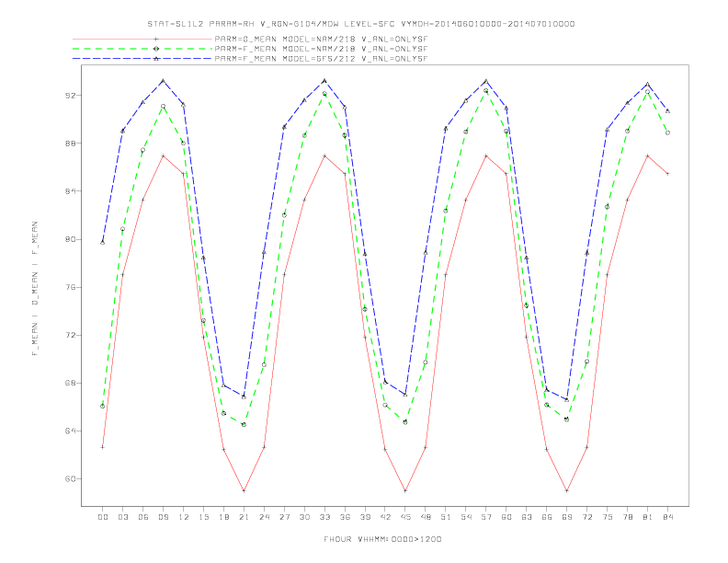Image resolution: width=728 pixels, height=563 pixels.
Task: Click x-axis tick label 03
Action: click(122, 517)
